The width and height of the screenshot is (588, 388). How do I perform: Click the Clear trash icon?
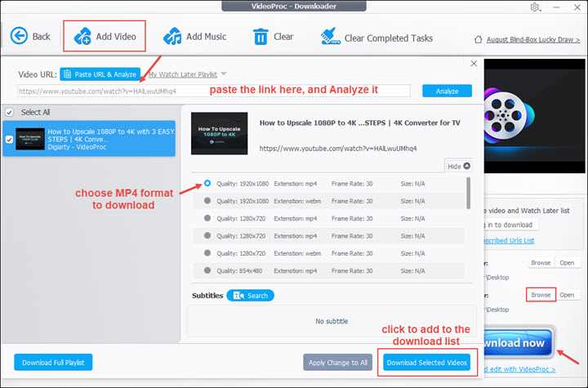point(261,37)
